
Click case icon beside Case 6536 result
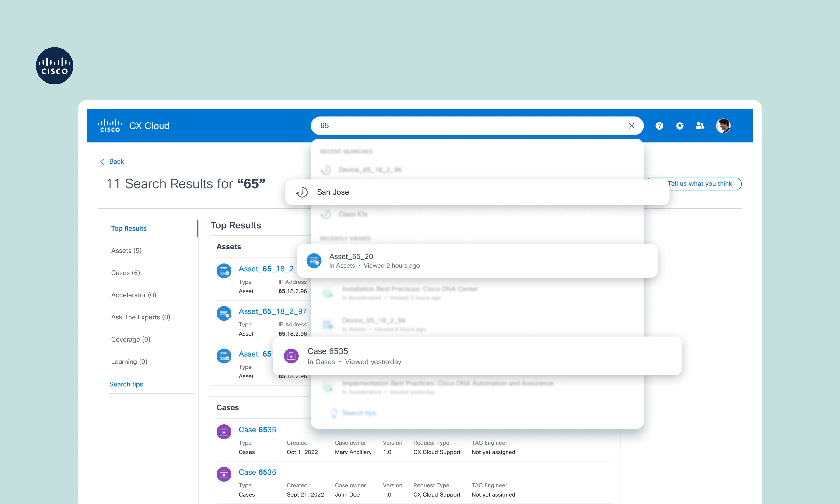pyautogui.click(x=224, y=474)
